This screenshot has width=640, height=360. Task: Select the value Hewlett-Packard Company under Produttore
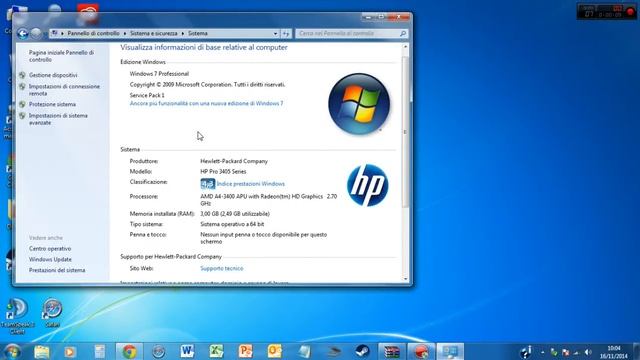click(x=234, y=161)
